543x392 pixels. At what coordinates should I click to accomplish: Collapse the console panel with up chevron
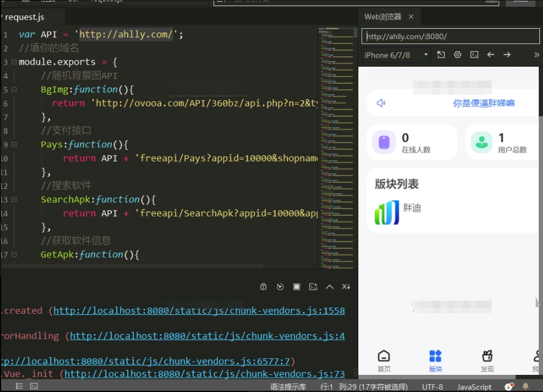330,287
